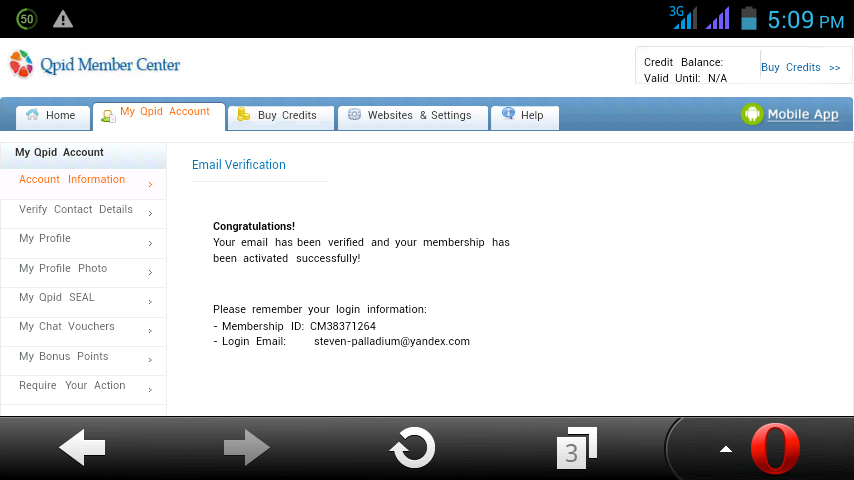
Task: Tap the small up arrow beside Opera logo
Action: [725, 449]
